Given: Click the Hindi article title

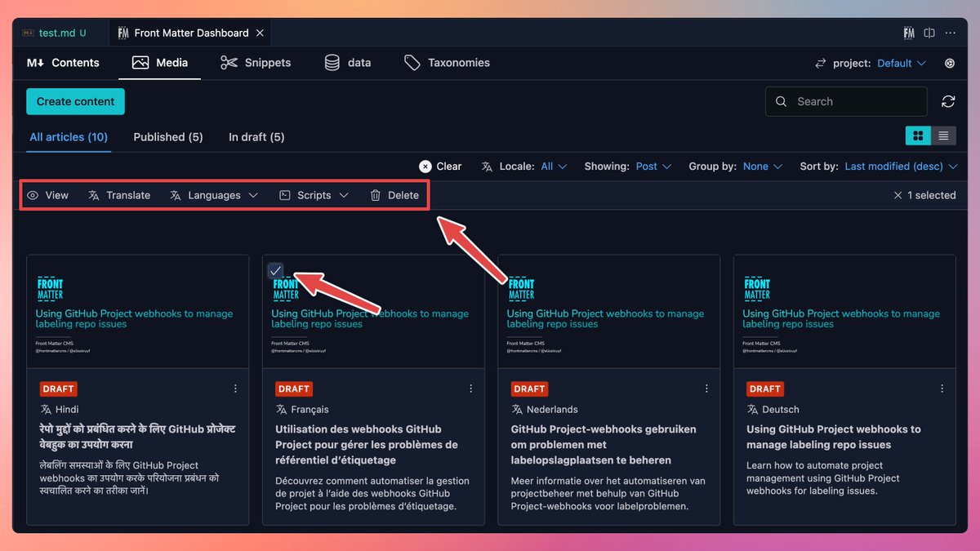Looking at the screenshot, I should pos(138,437).
